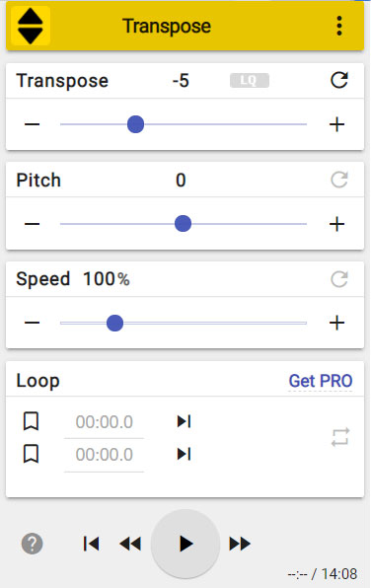This screenshot has height=588, width=371.
Task: Open the help question mark icon
Action: coord(33,544)
